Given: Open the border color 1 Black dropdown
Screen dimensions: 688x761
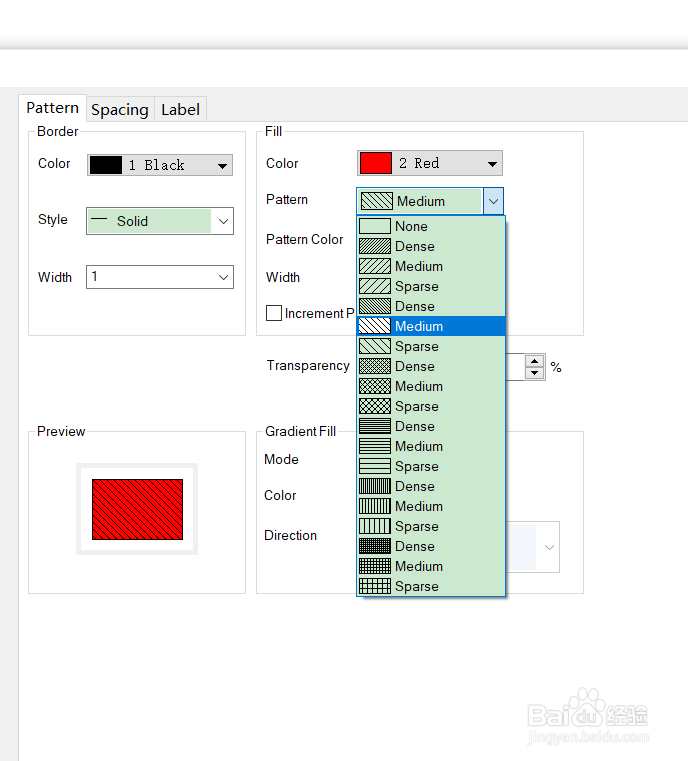Looking at the screenshot, I should tap(160, 165).
